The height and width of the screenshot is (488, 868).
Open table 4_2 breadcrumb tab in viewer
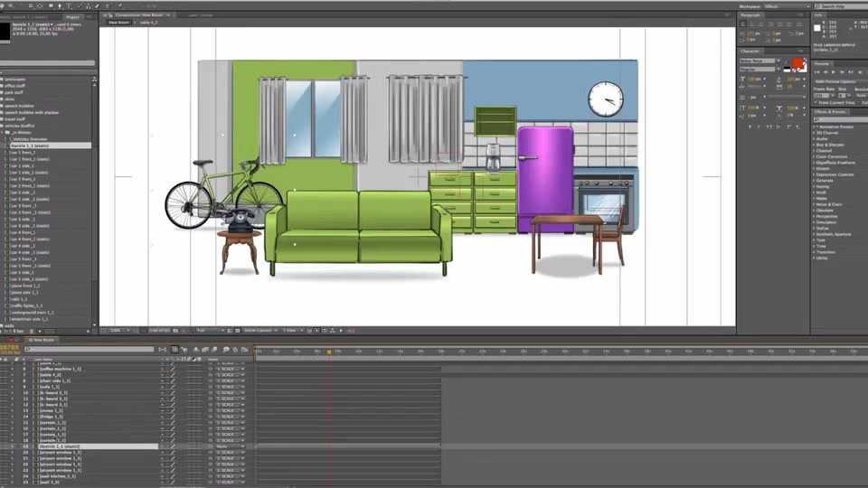[x=148, y=23]
